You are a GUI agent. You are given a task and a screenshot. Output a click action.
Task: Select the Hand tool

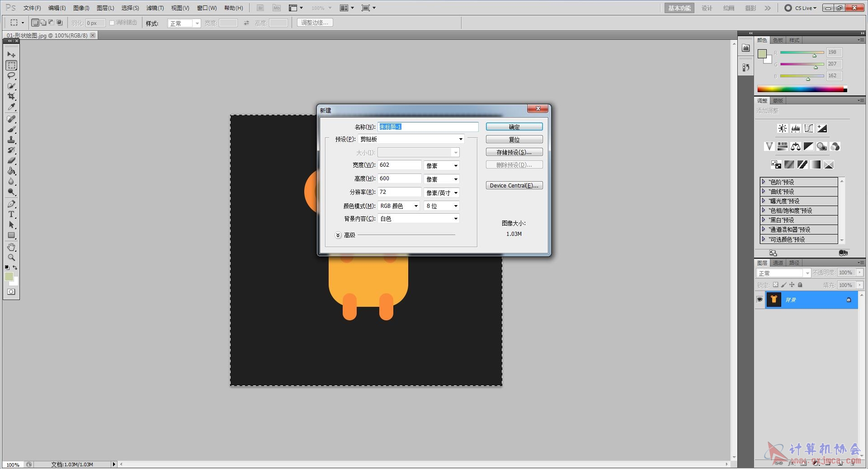click(x=11, y=247)
